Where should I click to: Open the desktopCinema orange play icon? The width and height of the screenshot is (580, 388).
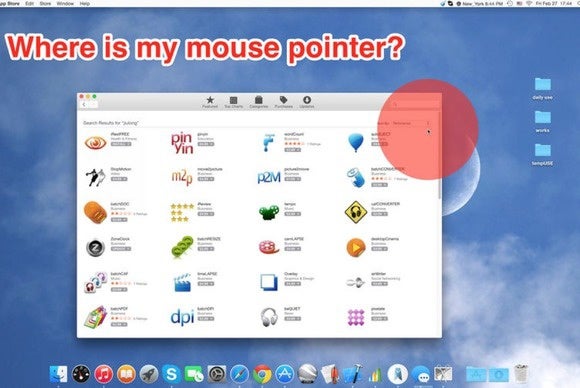coord(356,247)
